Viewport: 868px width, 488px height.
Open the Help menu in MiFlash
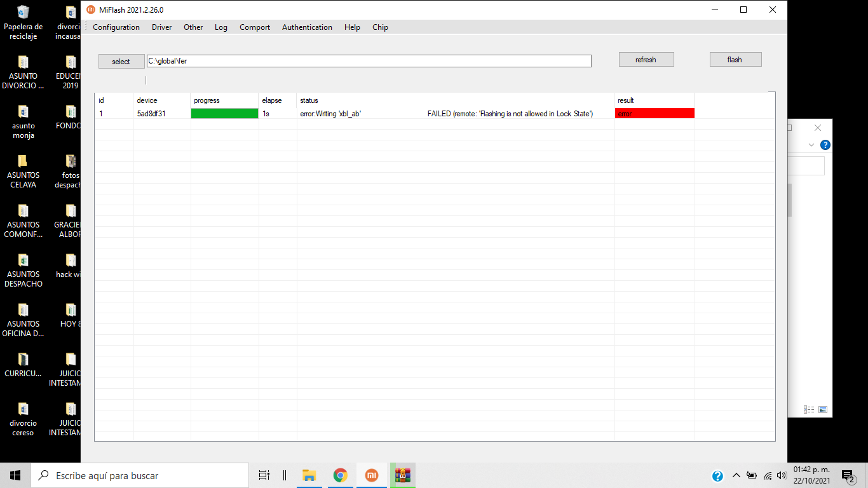point(352,27)
